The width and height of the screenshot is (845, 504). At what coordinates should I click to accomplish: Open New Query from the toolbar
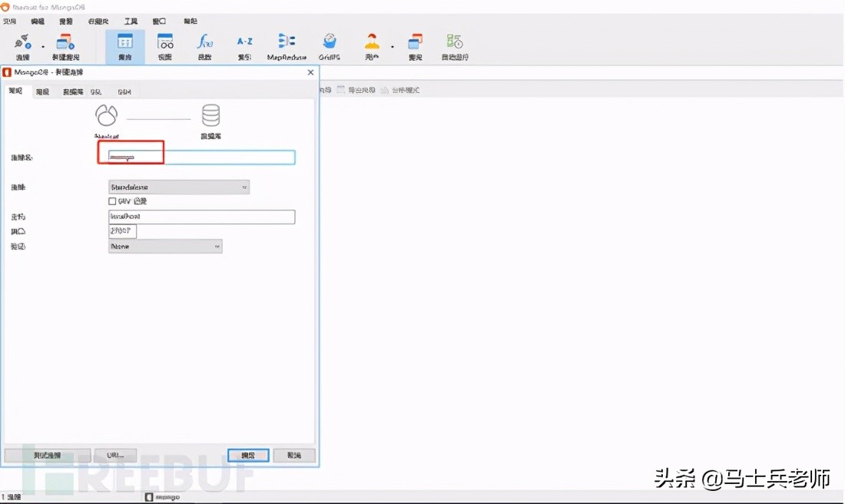tap(66, 47)
